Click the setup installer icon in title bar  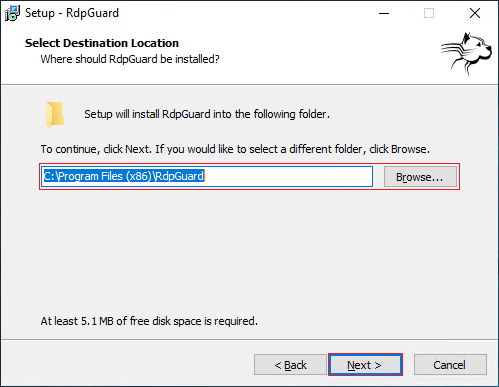click(x=12, y=13)
